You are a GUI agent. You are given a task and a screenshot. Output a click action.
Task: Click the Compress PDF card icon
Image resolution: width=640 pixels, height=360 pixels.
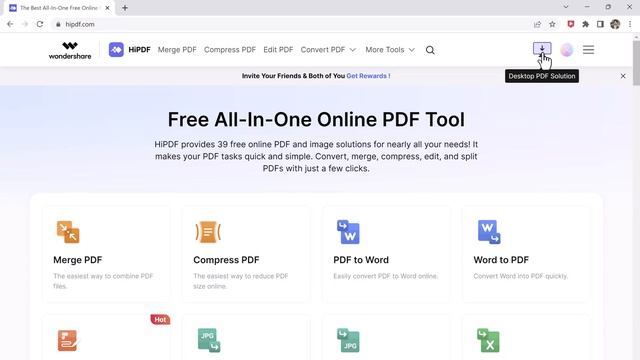(x=208, y=232)
